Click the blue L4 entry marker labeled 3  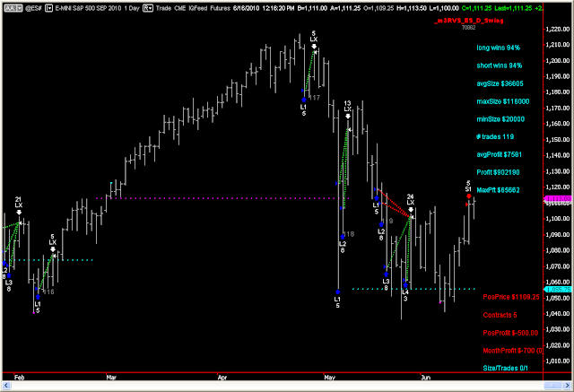click(x=405, y=285)
